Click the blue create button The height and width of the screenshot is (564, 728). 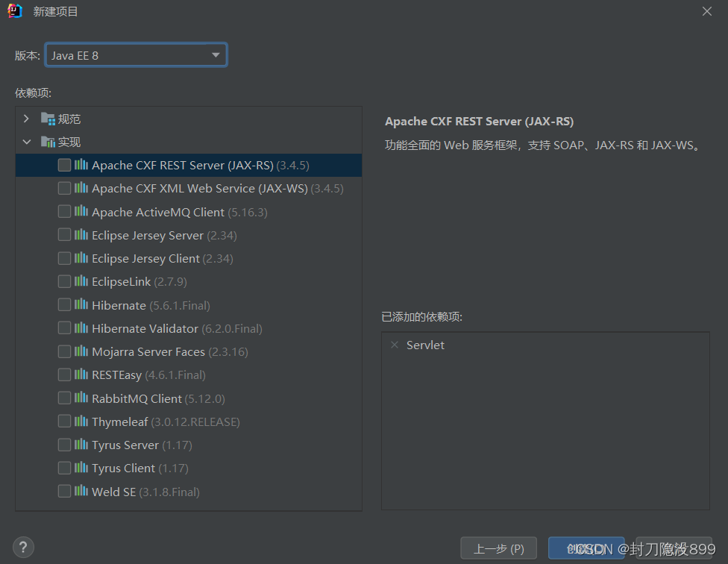[x=586, y=548]
